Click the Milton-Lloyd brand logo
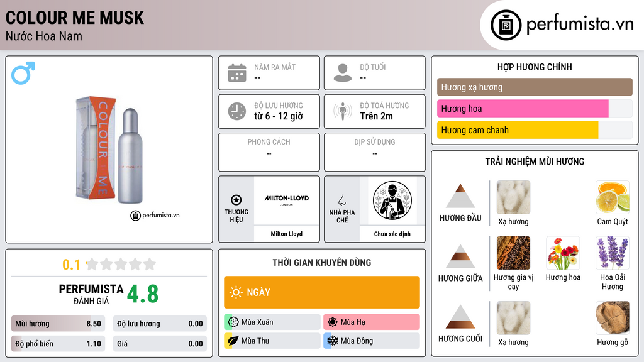 click(x=286, y=200)
